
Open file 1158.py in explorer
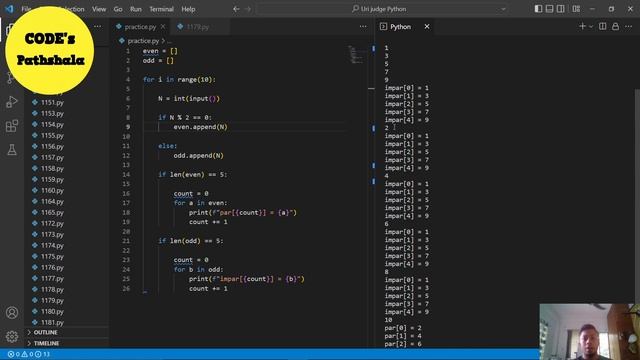pyautogui.click(x=52, y=169)
